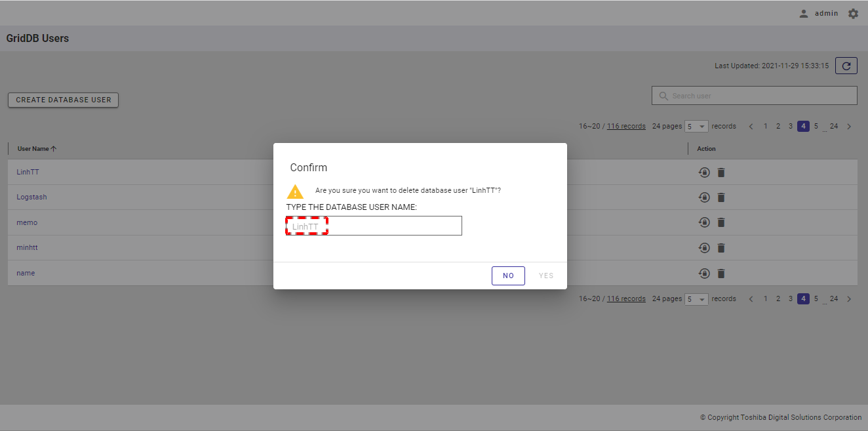Focus the Search user box
Screen dimensions: 868x431
coord(760,96)
